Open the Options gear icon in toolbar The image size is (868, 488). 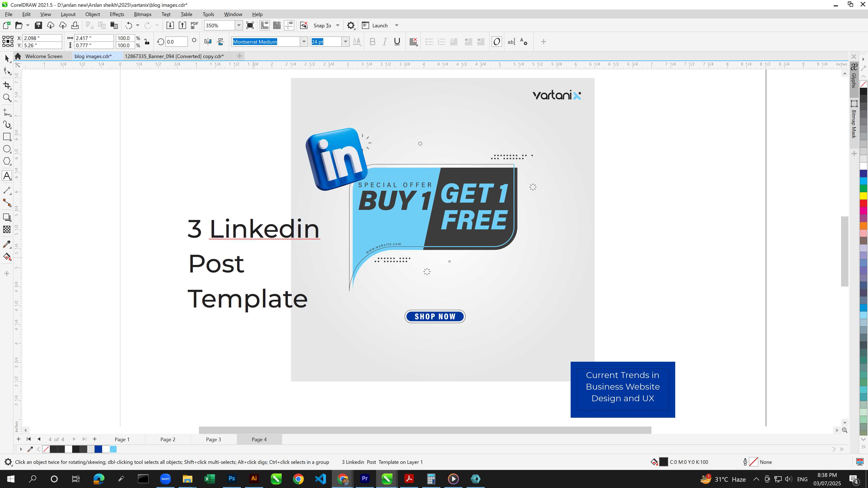click(351, 25)
